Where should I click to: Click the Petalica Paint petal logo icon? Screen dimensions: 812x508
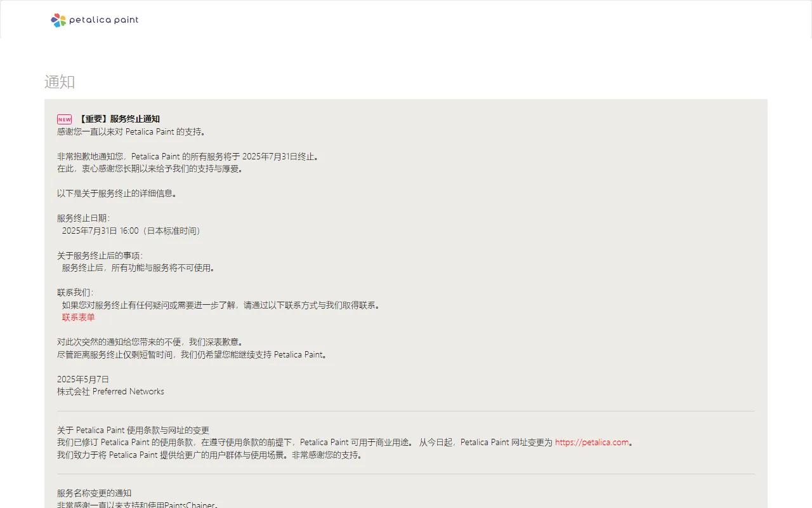pyautogui.click(x=58, y=20)
